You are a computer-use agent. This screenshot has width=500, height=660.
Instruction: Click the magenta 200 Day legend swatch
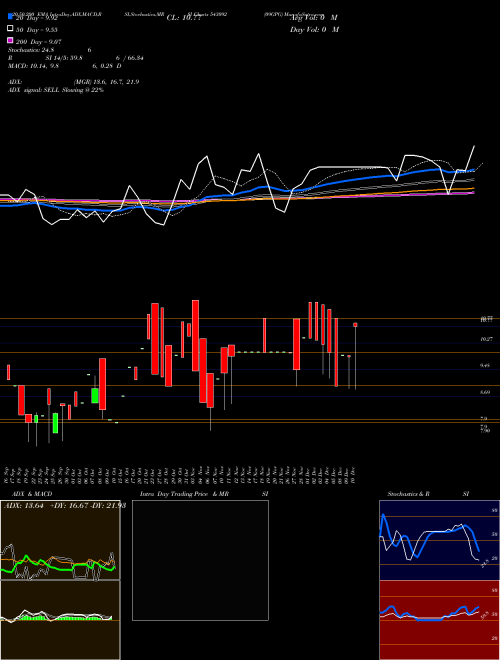tap(10, 40)
